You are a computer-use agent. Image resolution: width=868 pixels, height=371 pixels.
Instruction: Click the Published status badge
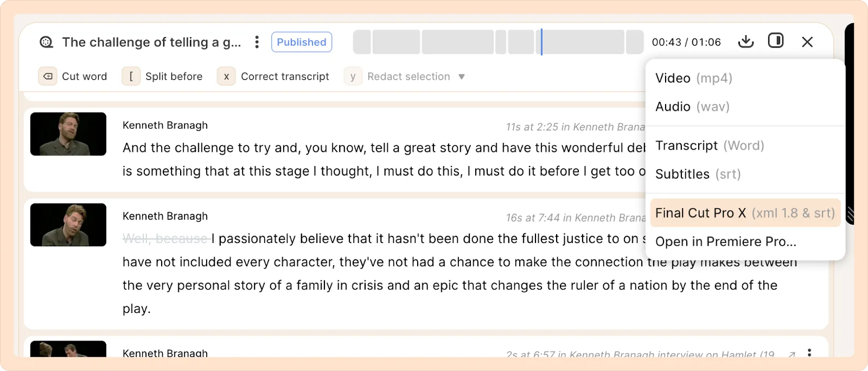coord(302,42)
